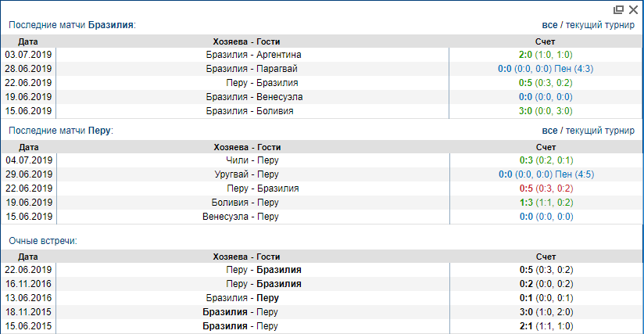Viewport: 644px width, 334px height.
Task: Click the pop-out window icon
Action: (x=618, y=9)
